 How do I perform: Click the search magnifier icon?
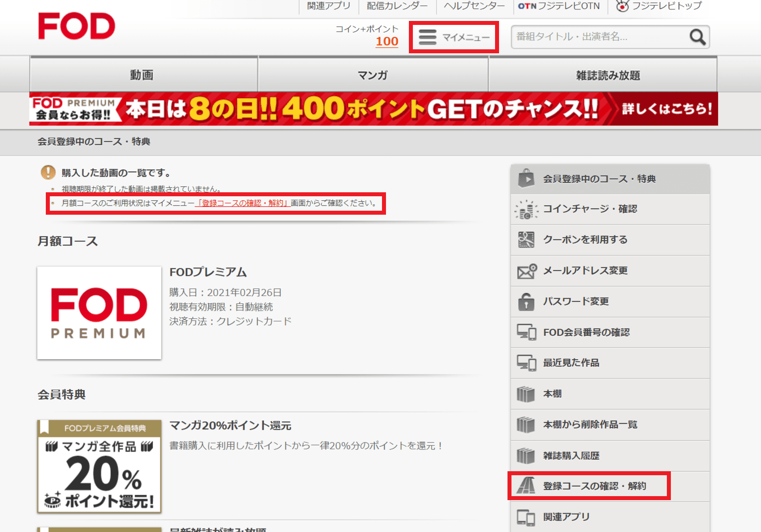pos(698,37)
